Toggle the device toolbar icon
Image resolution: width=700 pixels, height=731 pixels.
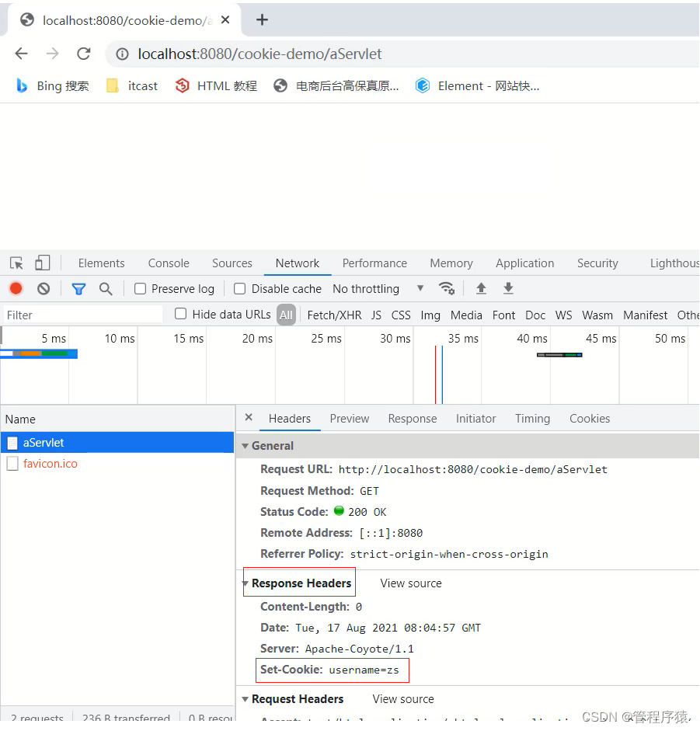pos(43,263)
